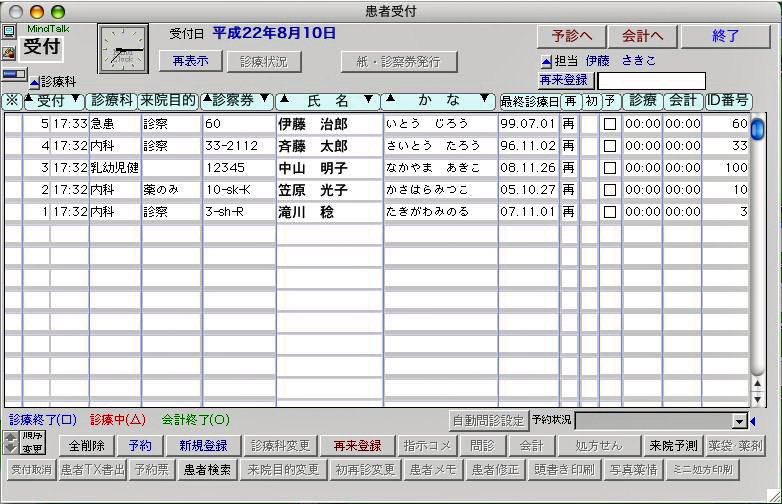Sort 氏名 column ascending with up triangle

pyautogui.click(x=284, y=98)
